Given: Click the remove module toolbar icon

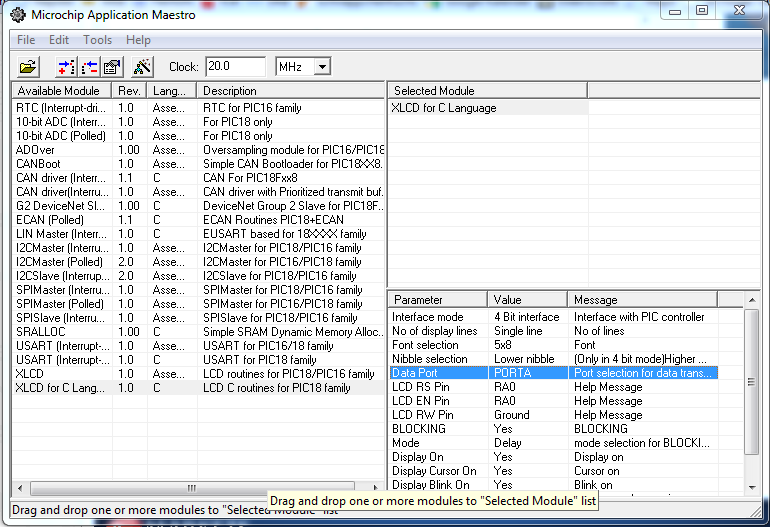Looking at the screenshot, I should click(x=89, y=67).
